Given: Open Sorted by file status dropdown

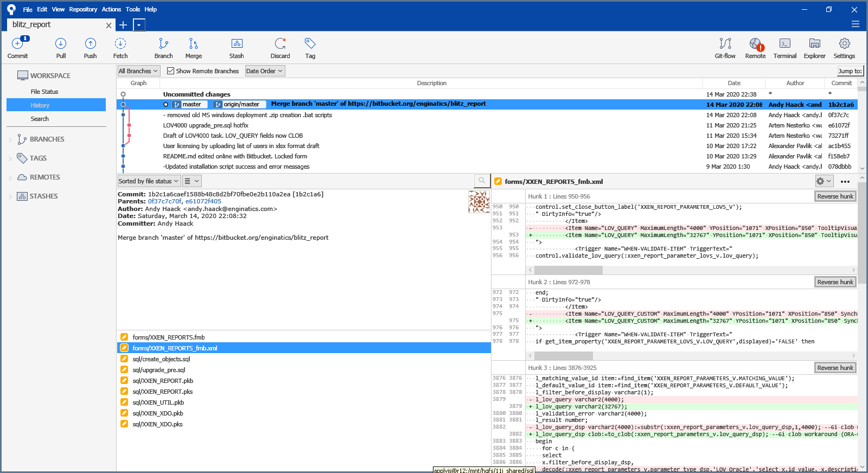Looking at the screenshot, I should pos(149,181).
